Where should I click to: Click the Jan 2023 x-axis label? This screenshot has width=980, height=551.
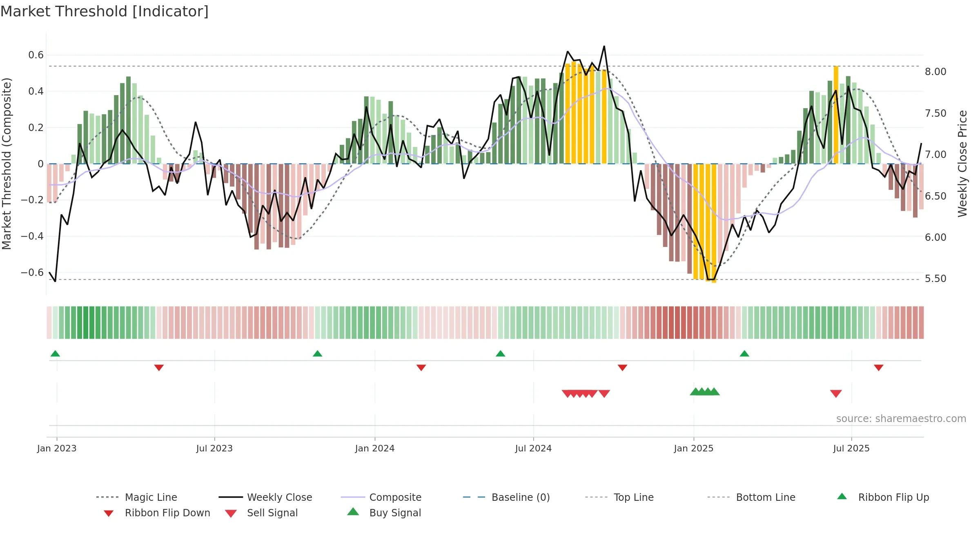point(57,448)
